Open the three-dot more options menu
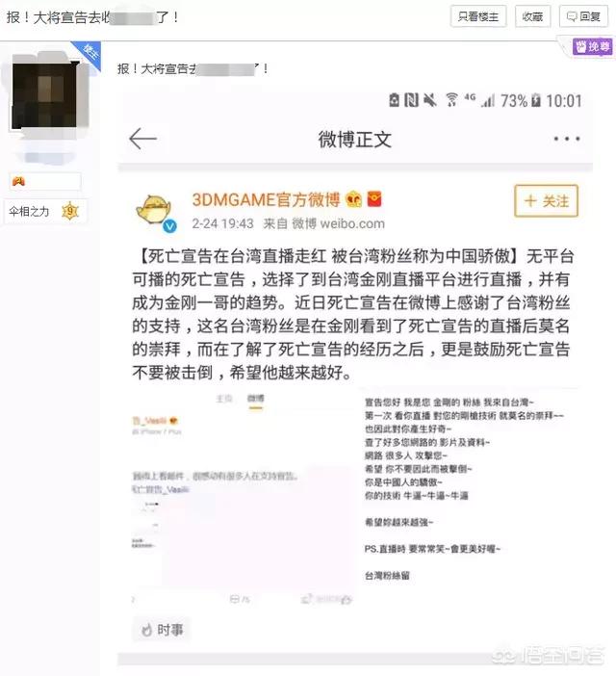This screenshot has height=676, width=616. coord(567,139)
